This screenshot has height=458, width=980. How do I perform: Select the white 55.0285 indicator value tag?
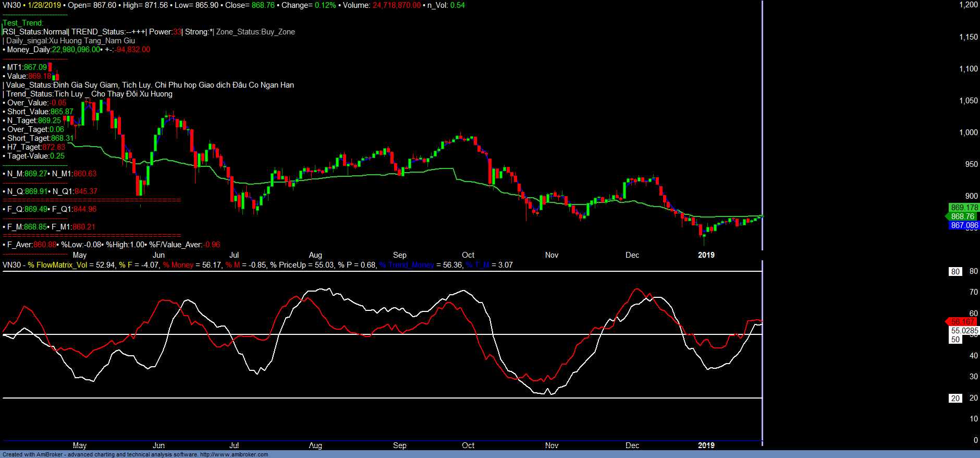click(964, 331)
